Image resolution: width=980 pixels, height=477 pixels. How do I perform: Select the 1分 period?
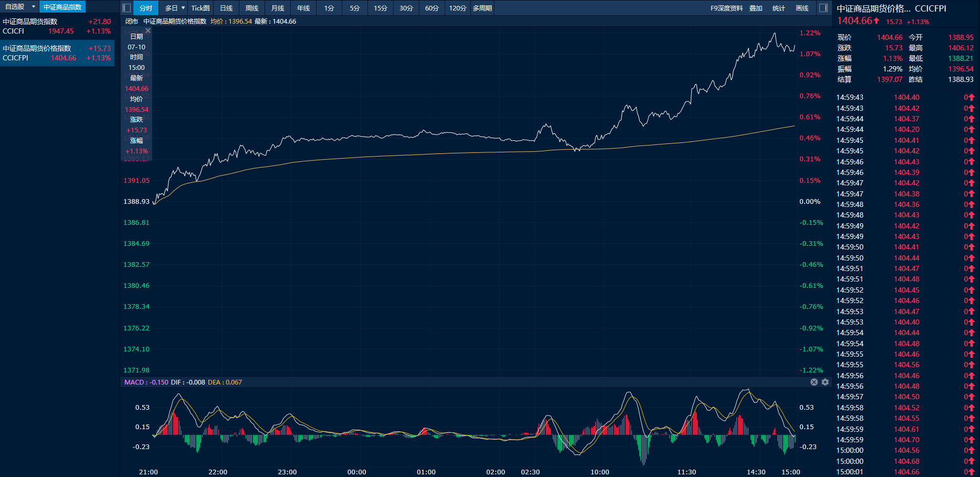(x=329, y=8)
